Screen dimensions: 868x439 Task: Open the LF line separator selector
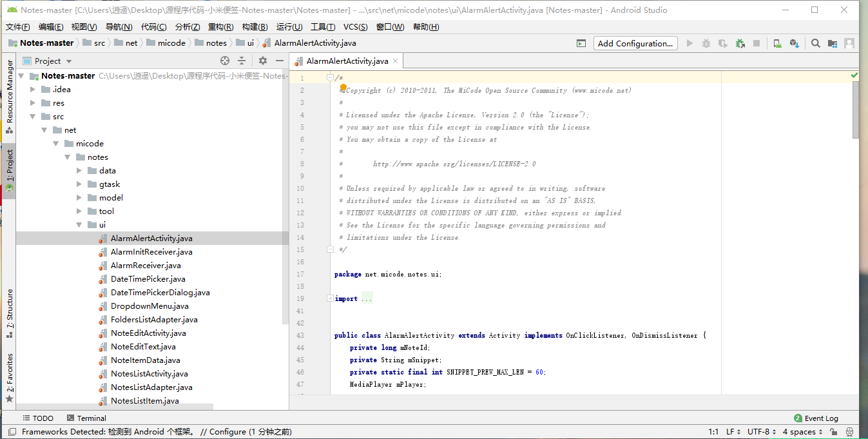coord(733,432)
